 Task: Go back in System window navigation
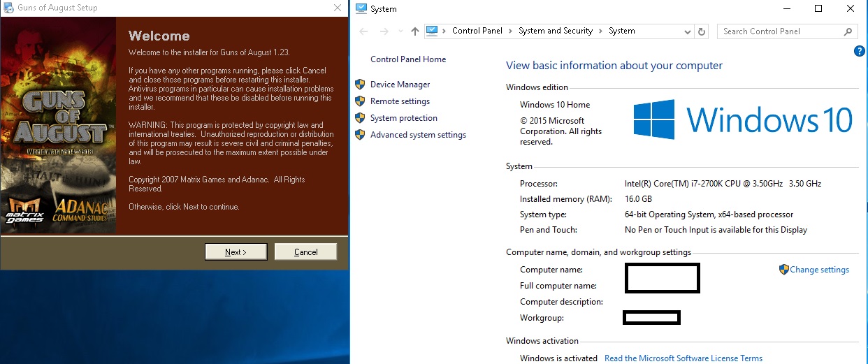tap(363, 31)
